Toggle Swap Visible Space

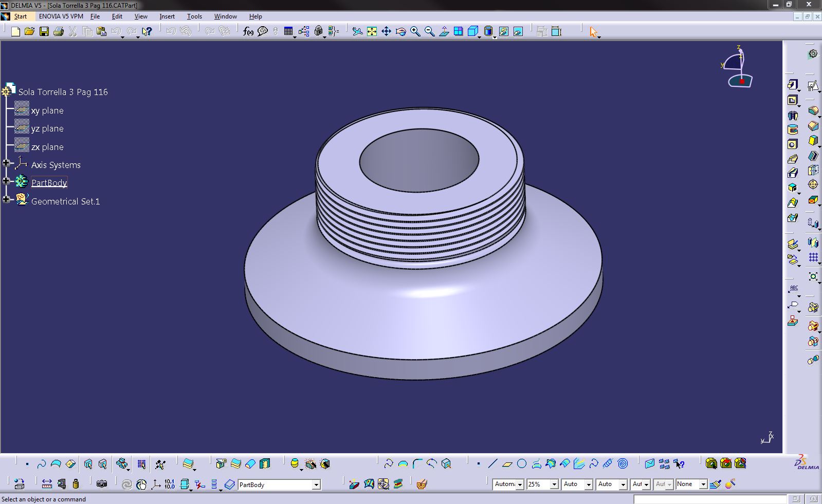tap(518, 32)
